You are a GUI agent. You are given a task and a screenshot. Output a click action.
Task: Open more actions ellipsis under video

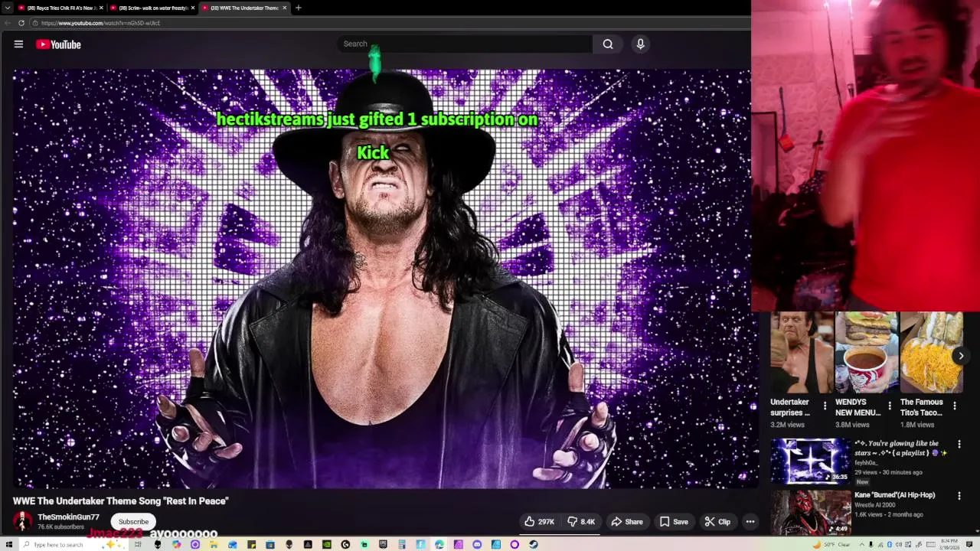point(750,522)
